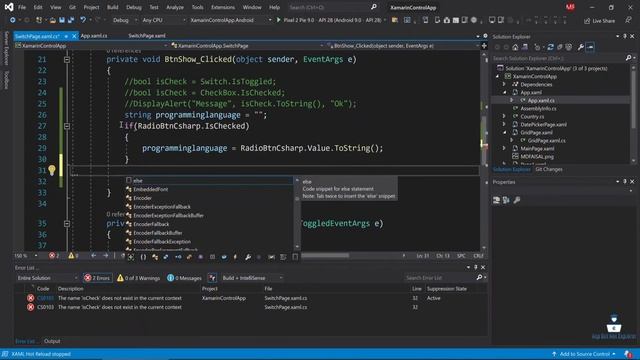
Task: Open Debug menu
Action: click(x=133, y=7)
